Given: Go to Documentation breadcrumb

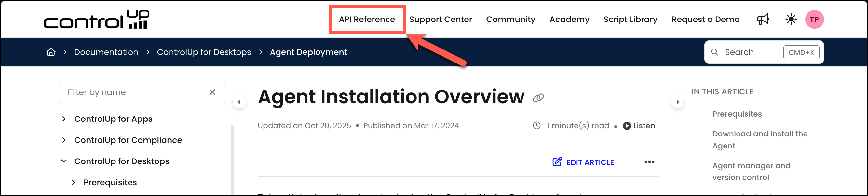Looking at the screenshot, I should pyautogui.click(x=106, y=52).
